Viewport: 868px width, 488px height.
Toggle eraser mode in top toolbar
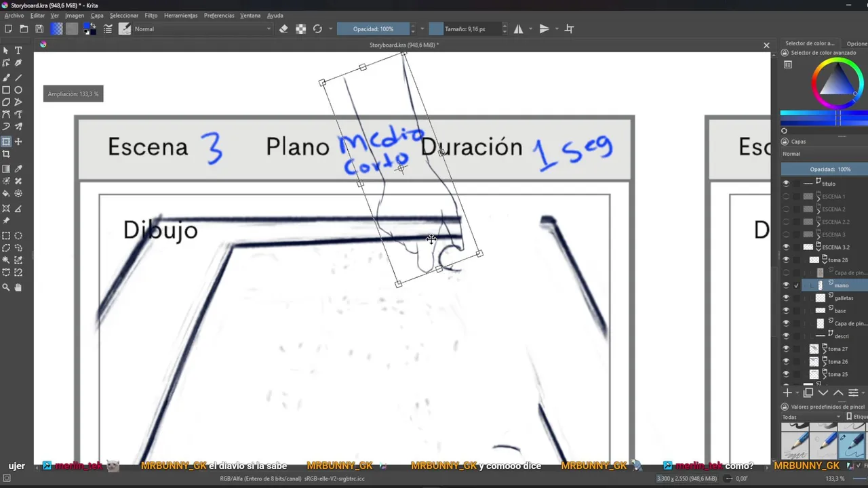(283, 29)
